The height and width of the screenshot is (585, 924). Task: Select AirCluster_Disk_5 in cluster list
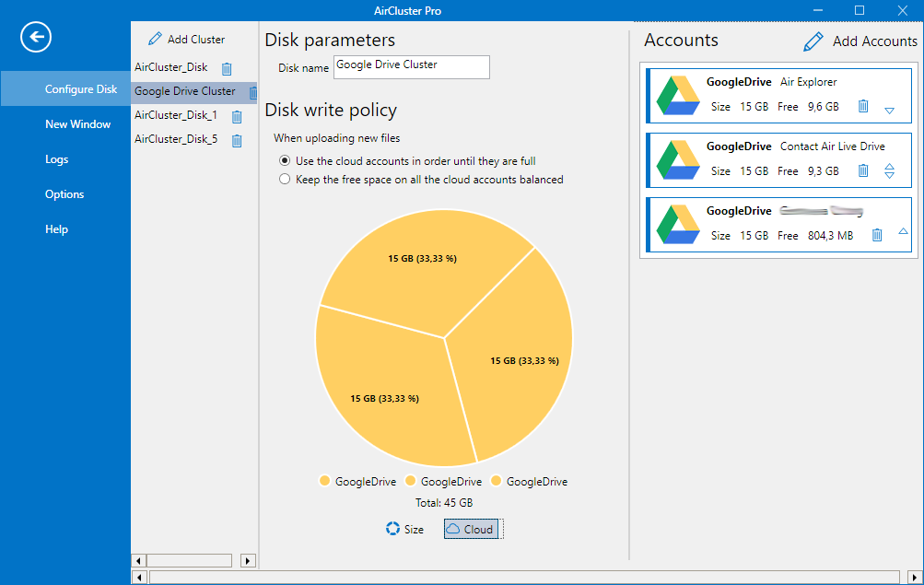(x=176, y=139)
